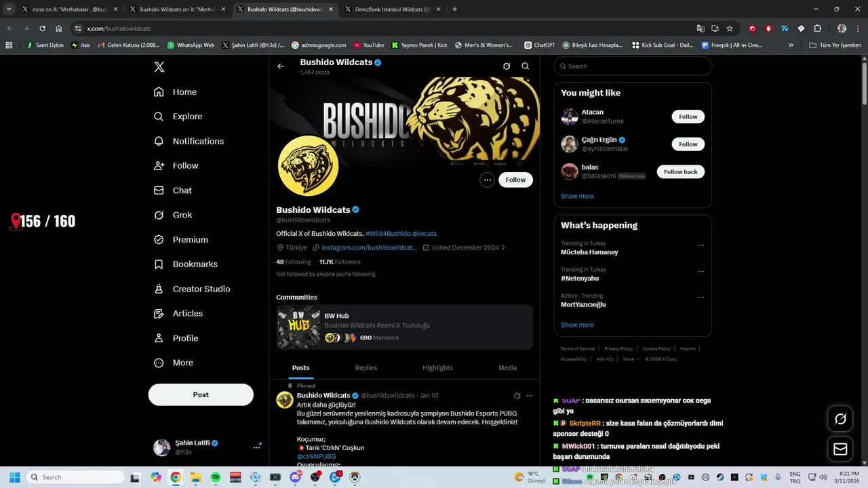The height and width of the screenshot is (488, 868).
Task: Switch to the Replies tab
Action: coord(366,367)
